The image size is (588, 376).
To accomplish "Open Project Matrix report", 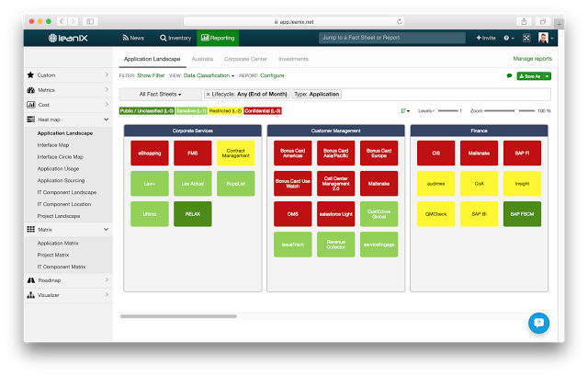I will coord(53,255).
